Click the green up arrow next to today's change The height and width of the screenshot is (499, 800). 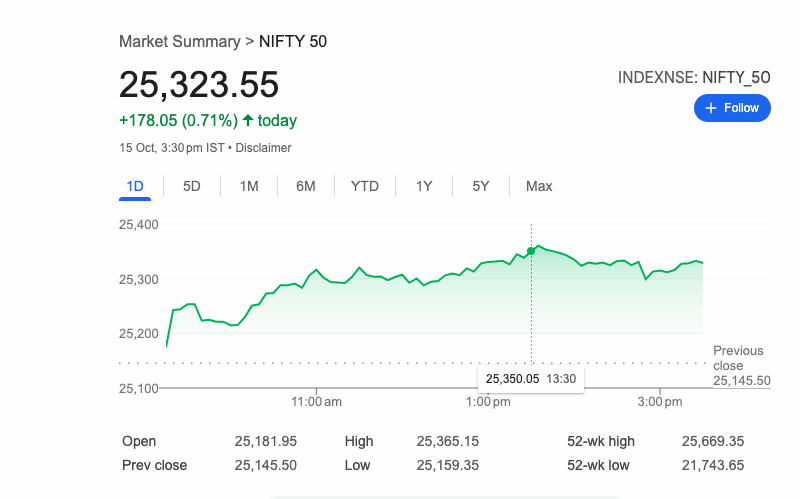point(248,121)
